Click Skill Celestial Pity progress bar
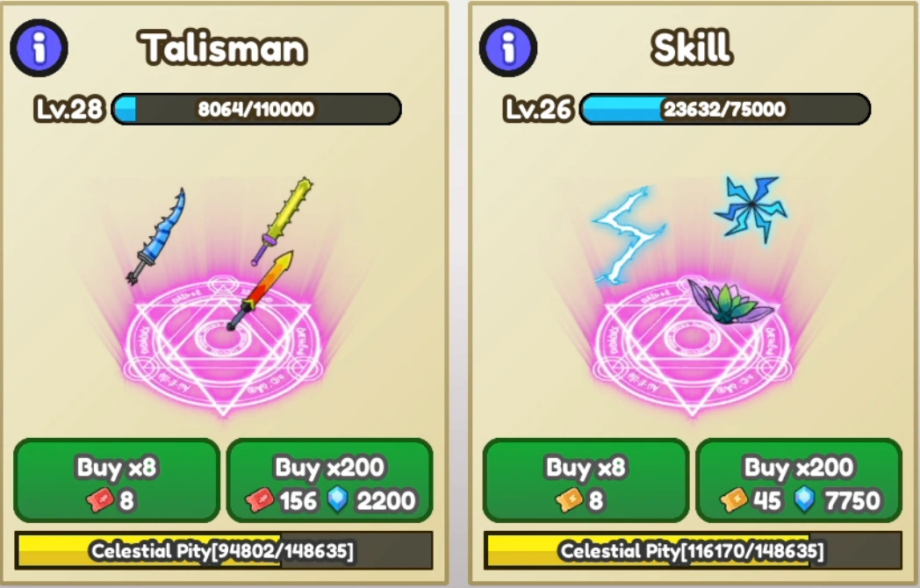 (693, 550)
